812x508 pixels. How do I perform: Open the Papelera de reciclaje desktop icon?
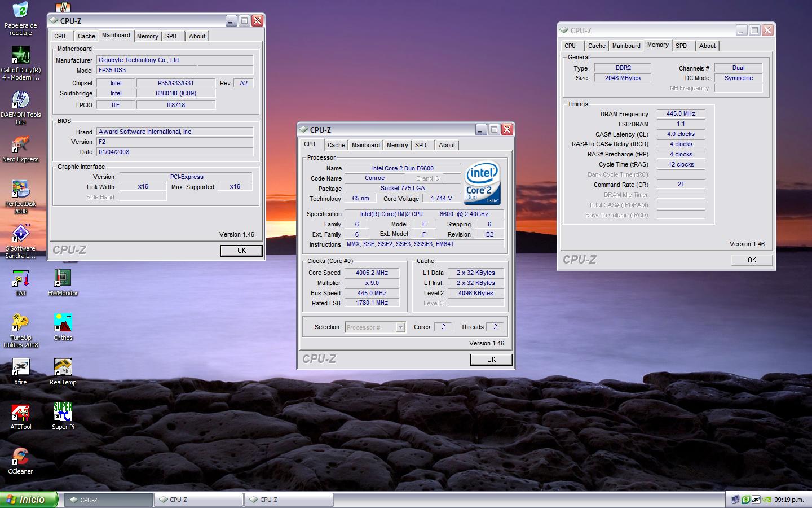coord(20,18)
